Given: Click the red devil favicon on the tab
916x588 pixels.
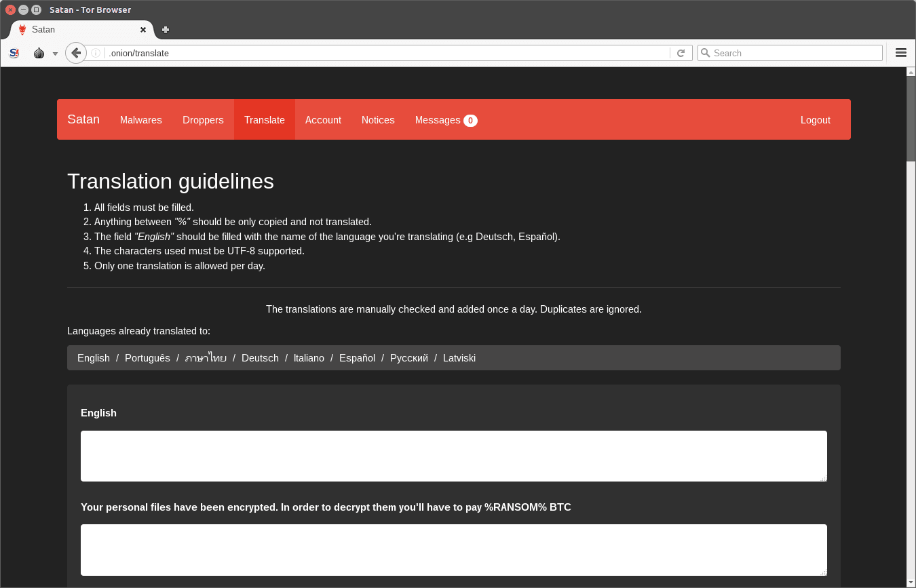Looking at the screenshot, I should (22, 30).
